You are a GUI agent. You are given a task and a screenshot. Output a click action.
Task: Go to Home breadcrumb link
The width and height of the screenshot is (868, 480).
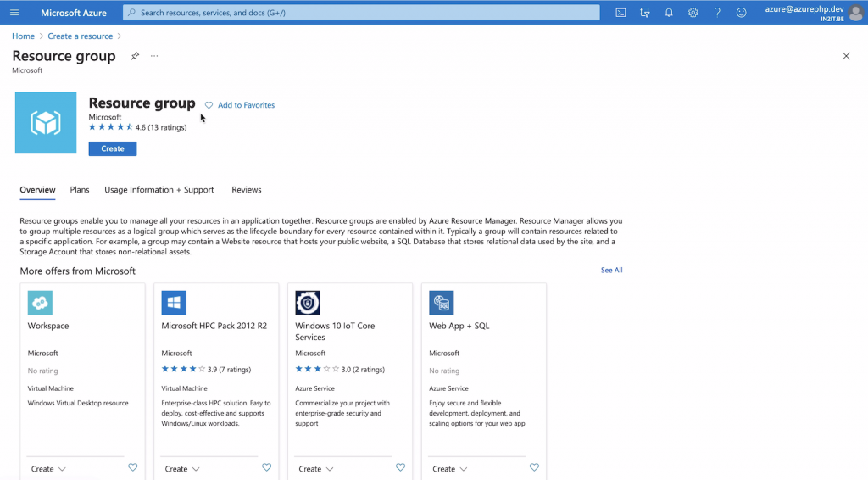click(23, 36)
